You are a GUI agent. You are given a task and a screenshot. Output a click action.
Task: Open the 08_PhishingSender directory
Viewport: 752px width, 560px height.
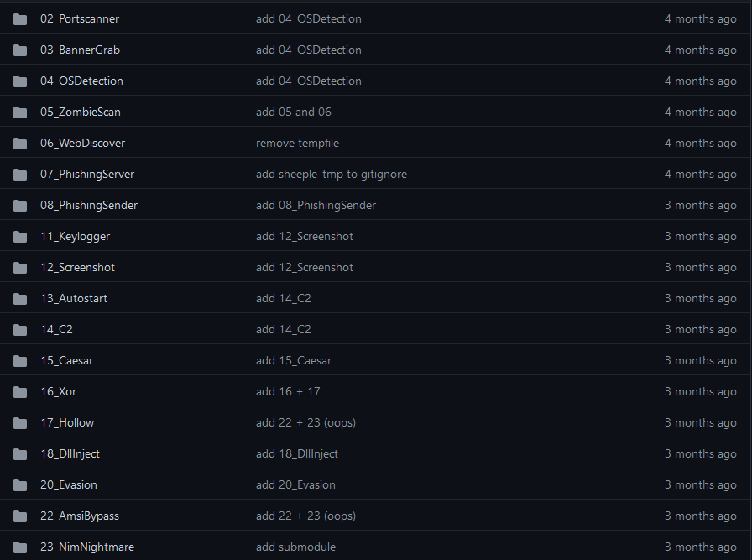pos(89,205)
